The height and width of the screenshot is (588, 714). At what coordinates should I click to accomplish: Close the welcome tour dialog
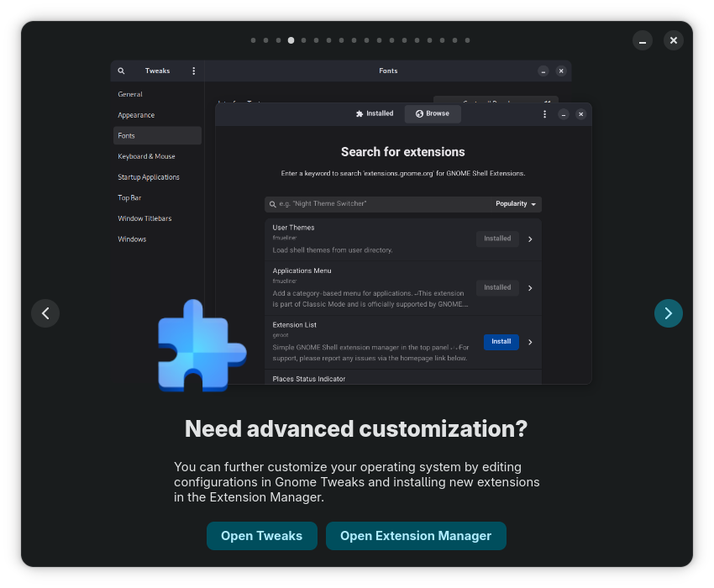(674, 40)
